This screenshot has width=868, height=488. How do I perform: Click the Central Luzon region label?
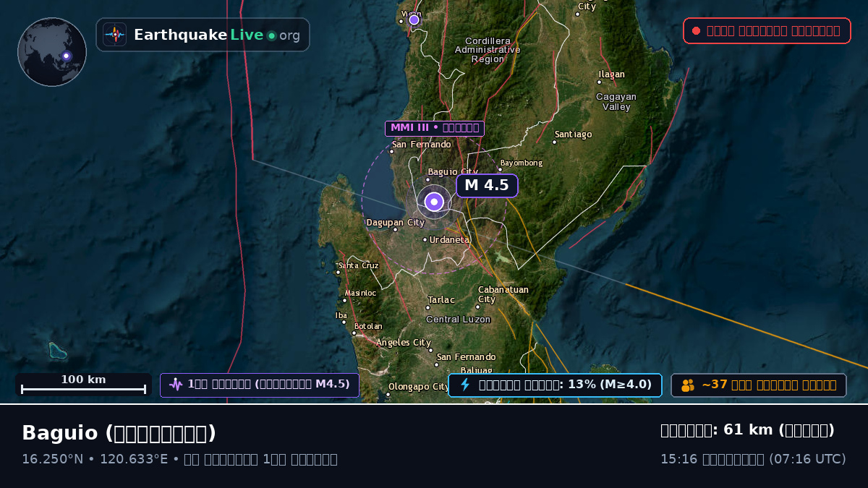458,320
